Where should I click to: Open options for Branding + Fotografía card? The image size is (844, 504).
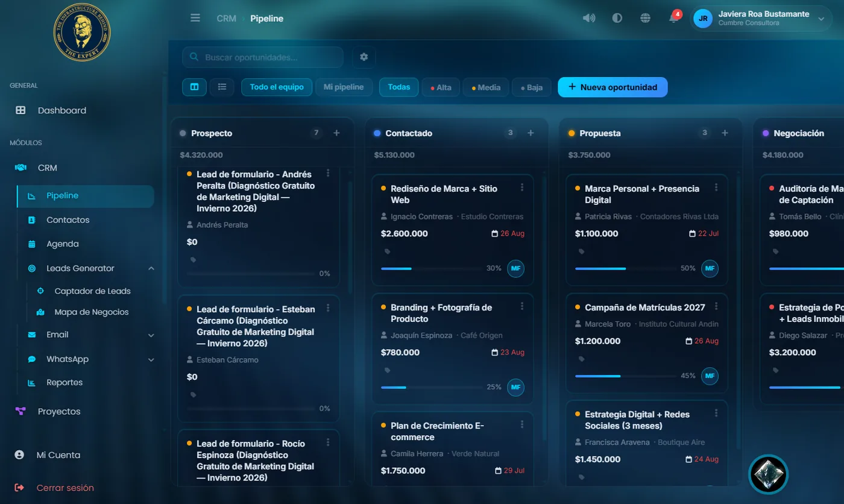tap(522, 306)
